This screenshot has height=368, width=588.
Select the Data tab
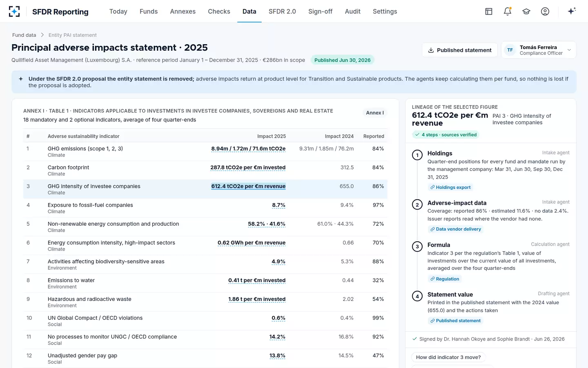[x=249, y=11]
